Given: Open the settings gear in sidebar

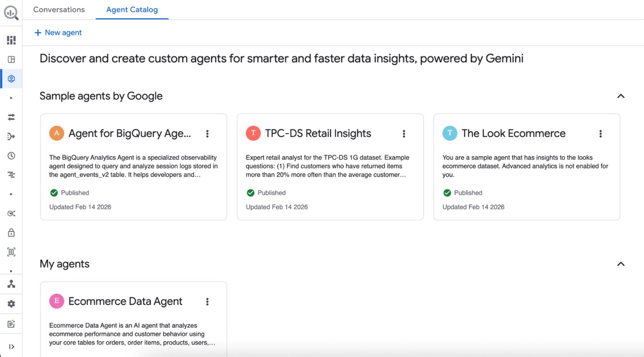Looking at the screenshot, I should [x=11, y=304].
